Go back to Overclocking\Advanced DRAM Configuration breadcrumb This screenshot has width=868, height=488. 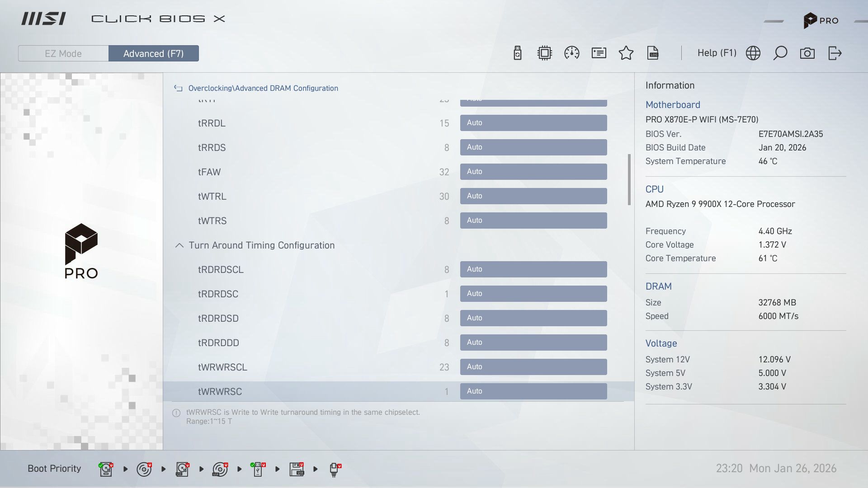pyautogui.click(x=264, y=88)
